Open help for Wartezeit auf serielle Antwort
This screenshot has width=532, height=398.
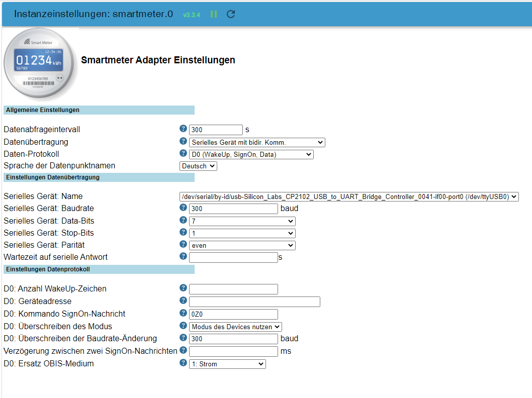pyautogui.click(x=183, y=256)
